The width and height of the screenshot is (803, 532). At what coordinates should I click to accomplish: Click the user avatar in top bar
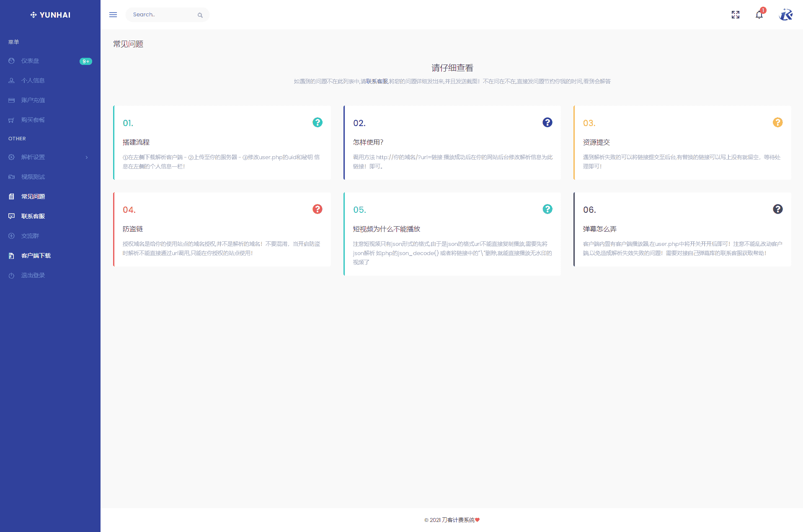pyautogui.click(x=785, y=15)
